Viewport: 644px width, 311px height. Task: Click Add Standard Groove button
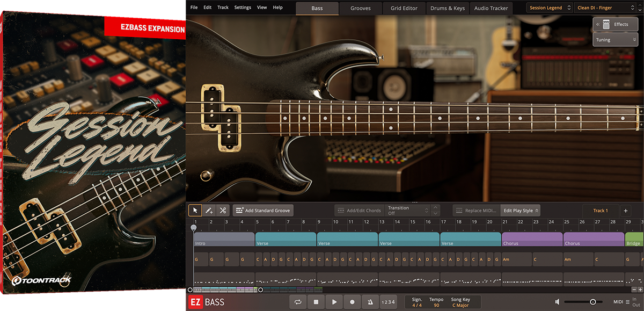263,211
